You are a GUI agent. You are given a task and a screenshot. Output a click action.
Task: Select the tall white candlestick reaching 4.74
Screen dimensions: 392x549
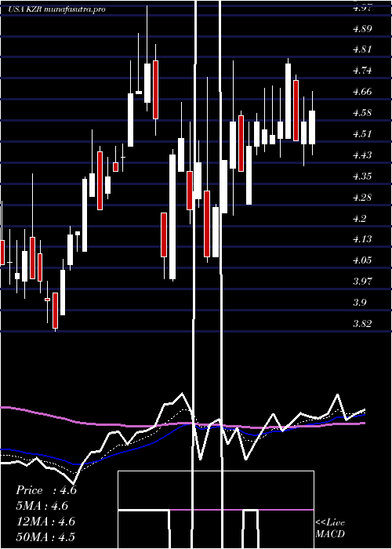(x=288, y=101)
